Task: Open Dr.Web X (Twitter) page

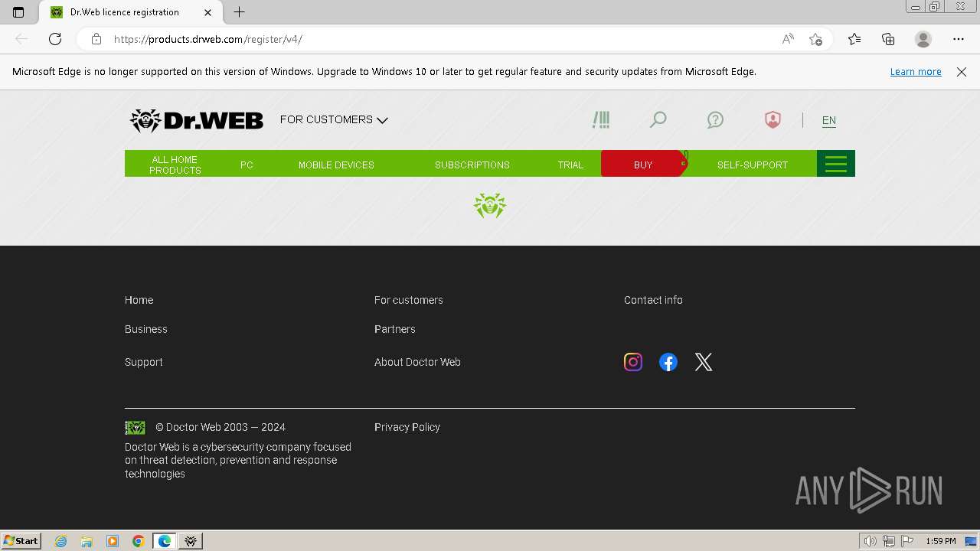Action: tap(704, 362)
